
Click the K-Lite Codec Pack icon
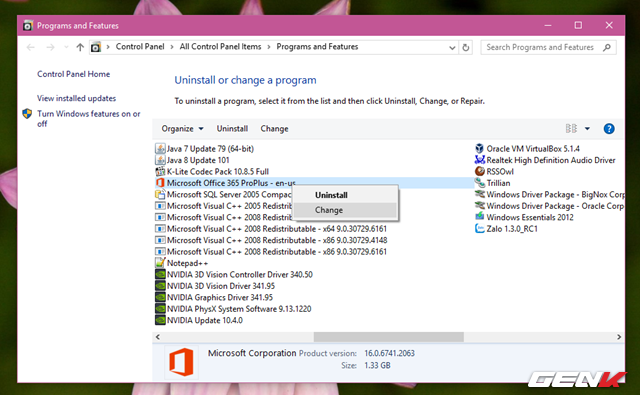click(x=160, y=171)
